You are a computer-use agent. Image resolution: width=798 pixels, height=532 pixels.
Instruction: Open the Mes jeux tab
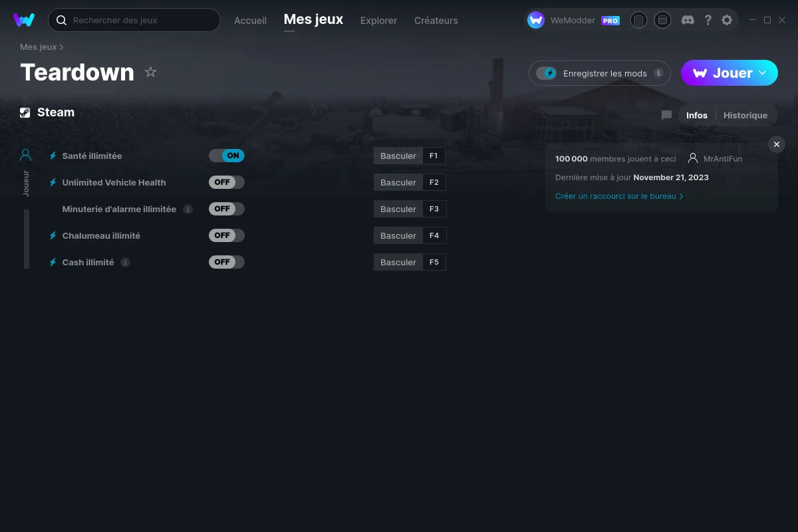(313, 19)
